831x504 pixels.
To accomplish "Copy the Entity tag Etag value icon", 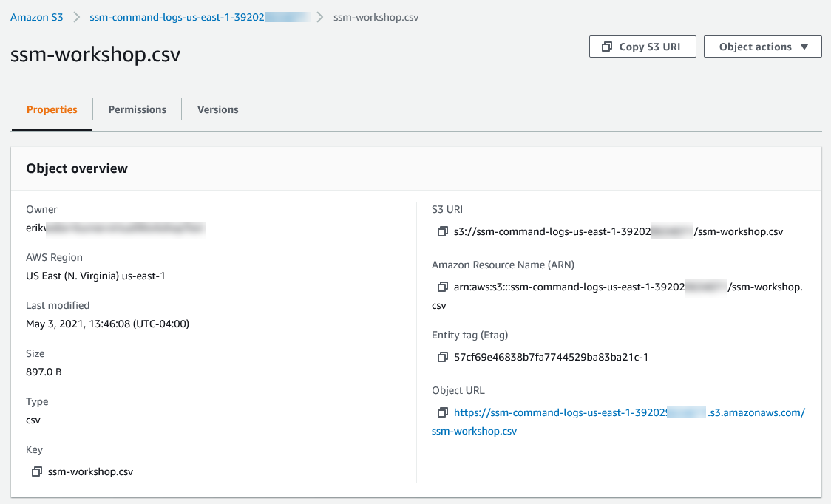I will click(442, 357).
